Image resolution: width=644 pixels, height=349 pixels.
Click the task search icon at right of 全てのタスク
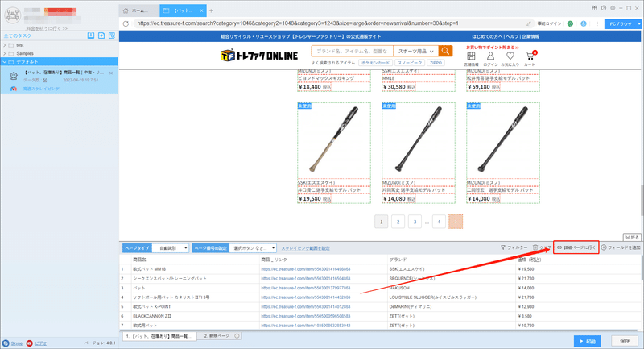coord(112,35)
